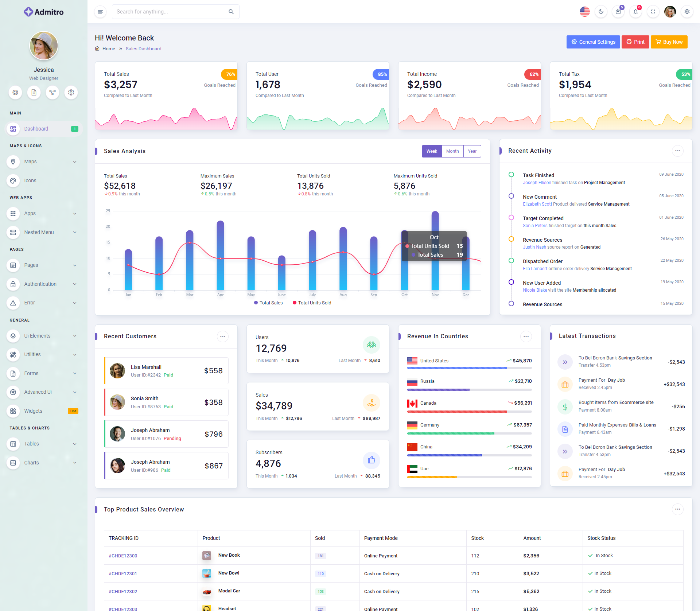This screenshot has width=700, height=611.
Task: Open the notifications bell icon
Action: pos(635,12)
